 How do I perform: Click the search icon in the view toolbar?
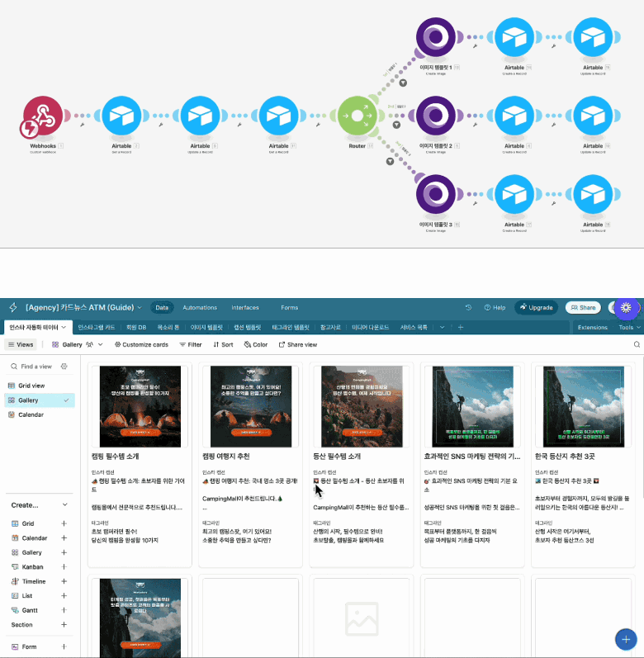(637, 344)
